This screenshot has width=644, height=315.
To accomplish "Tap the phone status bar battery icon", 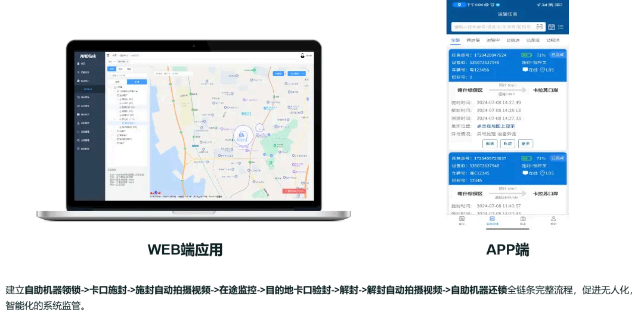I will pos(558,5).
